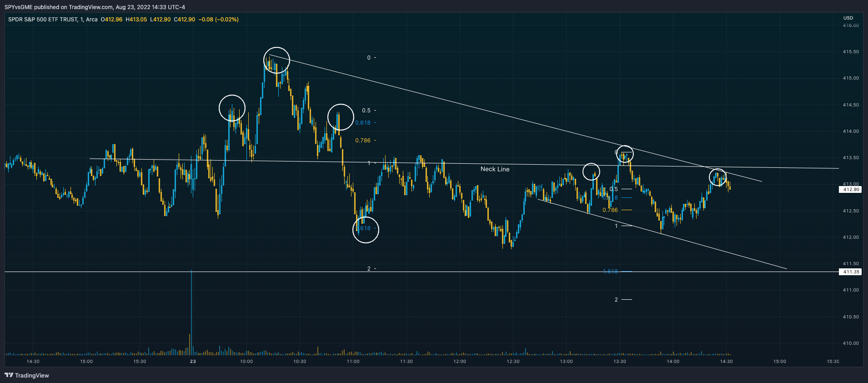Click the 411.50 price axis label
This screenshot has width=868, height=383.
coord(851,264)
